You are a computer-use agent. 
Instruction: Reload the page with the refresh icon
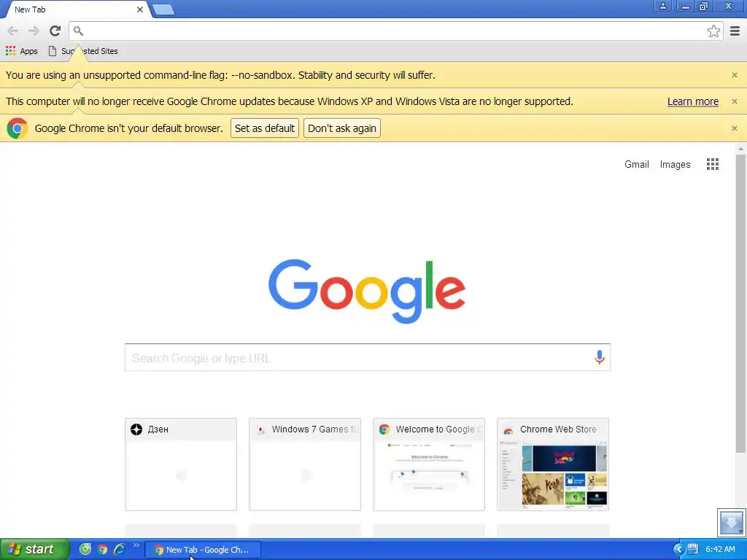point(55,31)
